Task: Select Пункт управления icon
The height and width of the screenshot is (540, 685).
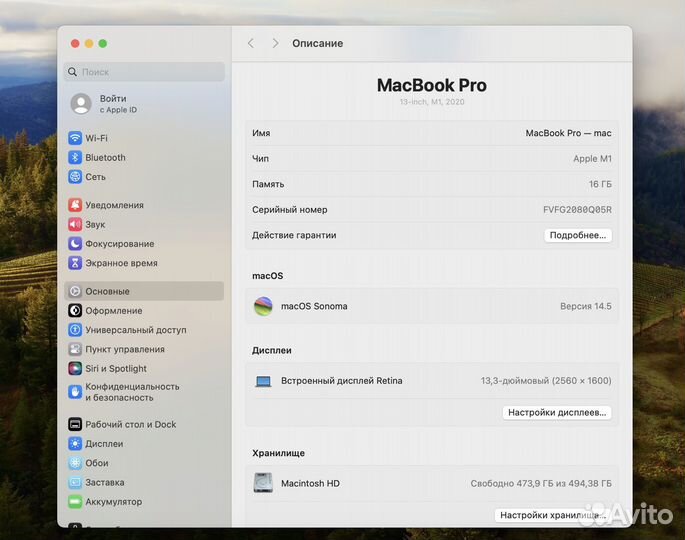Action: [x=75, y=349]
